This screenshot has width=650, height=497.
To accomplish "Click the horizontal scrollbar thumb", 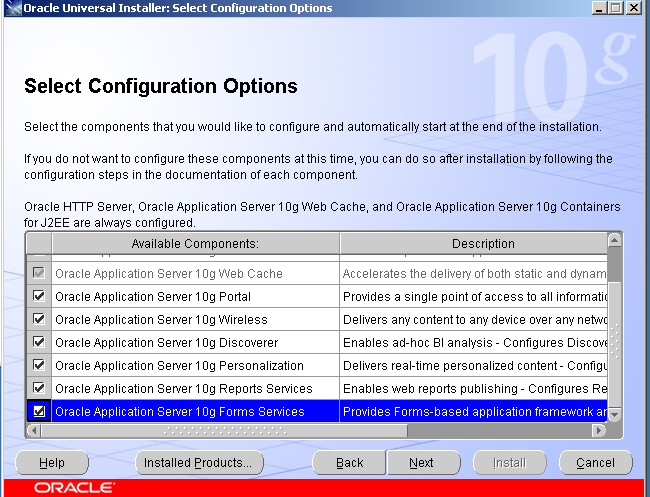I will click(224, 430).
